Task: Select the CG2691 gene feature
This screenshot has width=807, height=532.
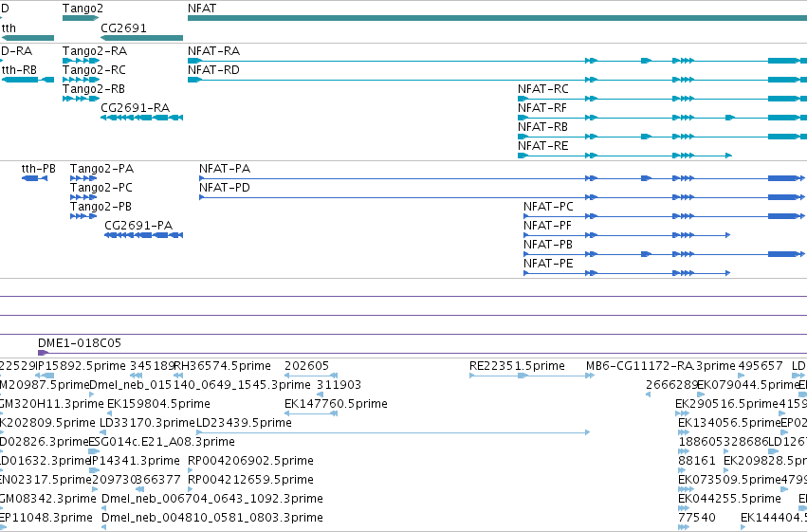Action: tap(141, 38)
